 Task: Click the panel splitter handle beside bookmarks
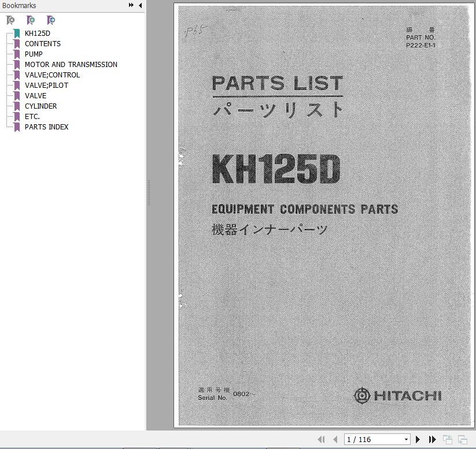point(149,193)
